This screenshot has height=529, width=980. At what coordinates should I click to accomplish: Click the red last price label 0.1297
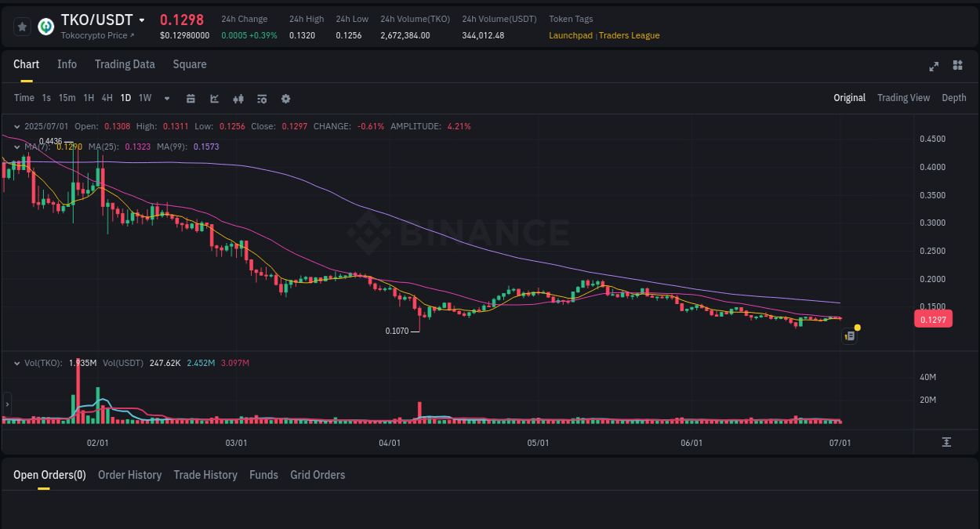(x=933, y=318)
